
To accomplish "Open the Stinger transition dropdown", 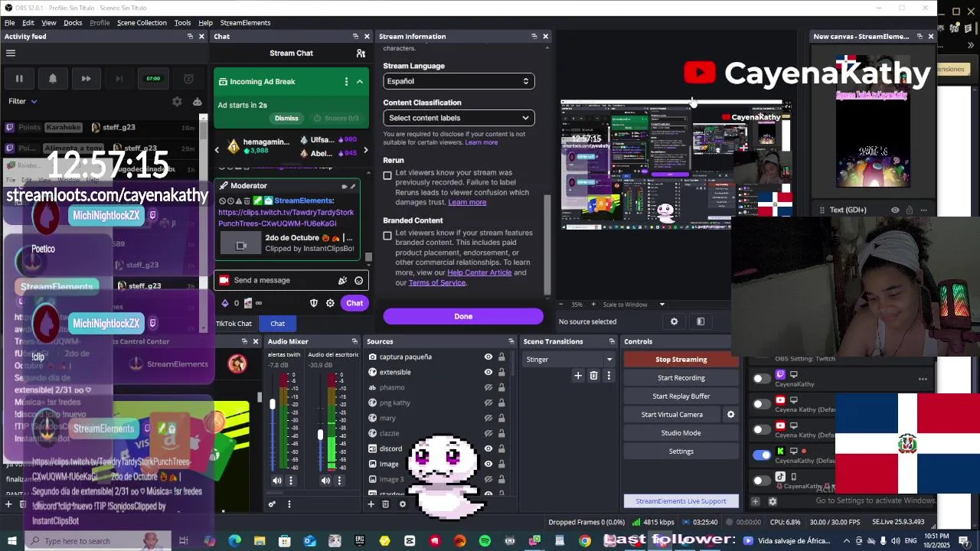I will pos(570,359).
